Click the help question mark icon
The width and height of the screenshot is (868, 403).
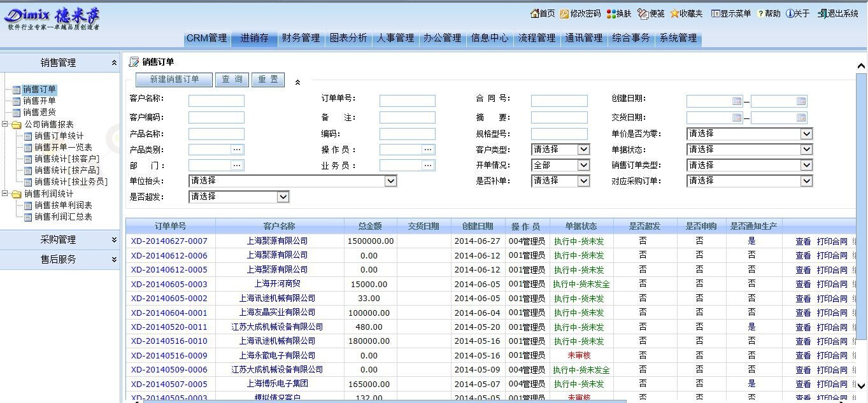tap(760, 13)
